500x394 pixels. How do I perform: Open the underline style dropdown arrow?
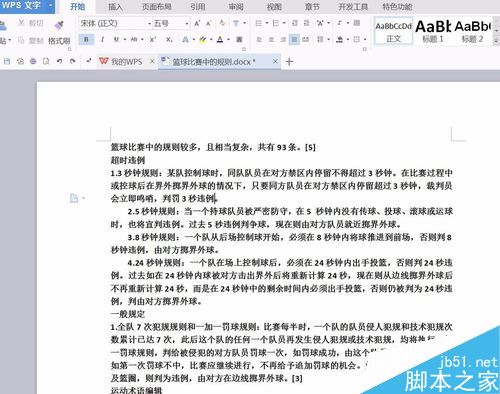coord(125,40)
